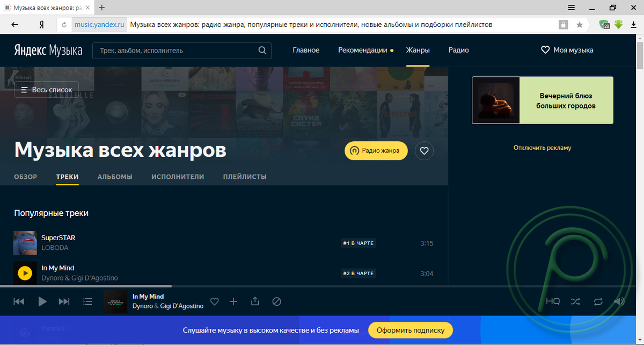Open browser downloads icon
This screenshot has width=644, height=345.
click(x=633, y=24)
